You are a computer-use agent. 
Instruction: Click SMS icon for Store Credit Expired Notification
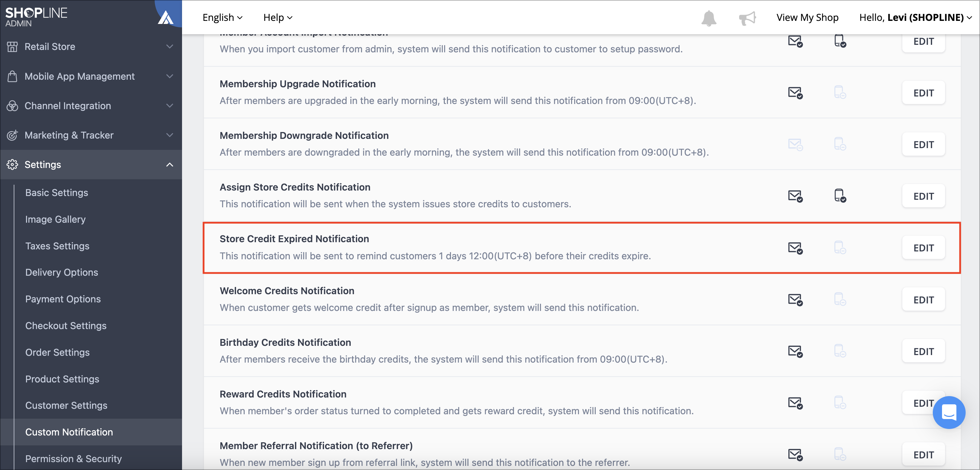click(x=840, y=248)
